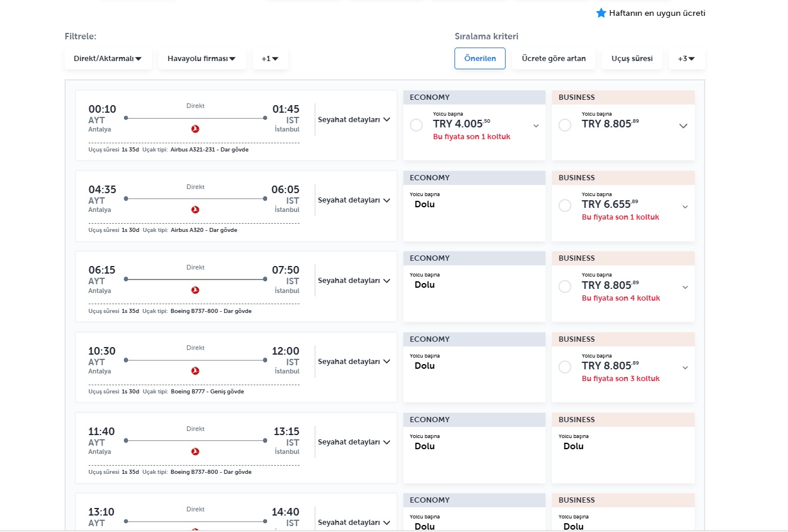788x532 pixels.
Task: Expand Seyahat detayları for 04:35 flight
Action: (x=354, y=200)
